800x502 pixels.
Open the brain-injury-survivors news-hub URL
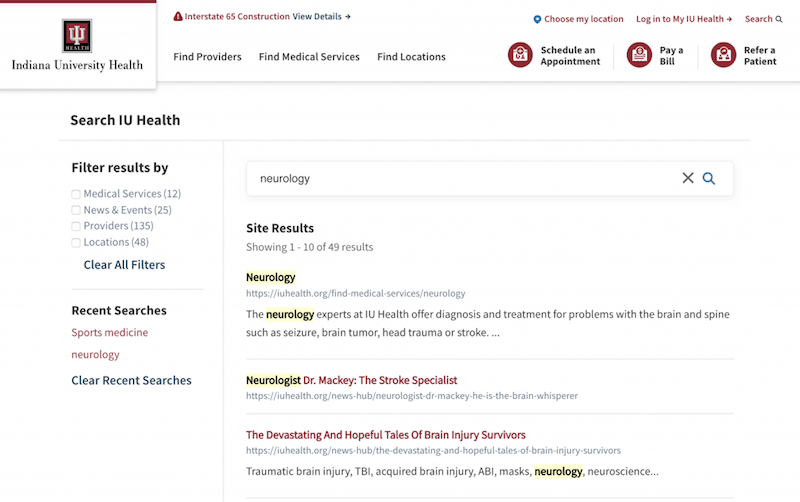(x=433, y=450)
